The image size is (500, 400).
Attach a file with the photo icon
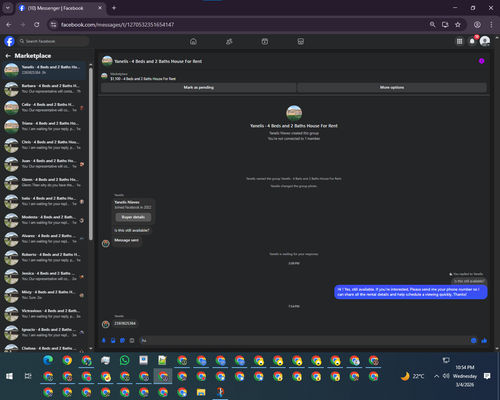113,340
